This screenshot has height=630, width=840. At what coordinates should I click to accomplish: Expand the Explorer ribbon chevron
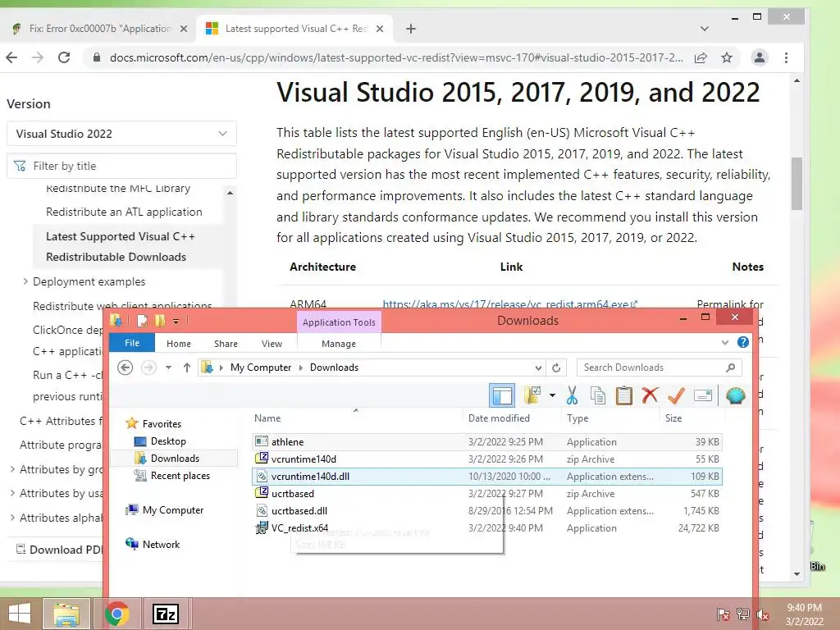coord(725,342)
